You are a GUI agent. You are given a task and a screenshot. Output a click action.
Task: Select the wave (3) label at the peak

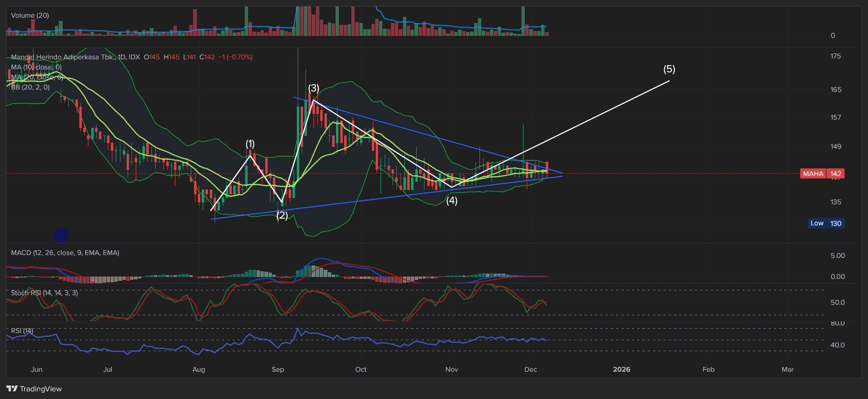pos(314,88)
